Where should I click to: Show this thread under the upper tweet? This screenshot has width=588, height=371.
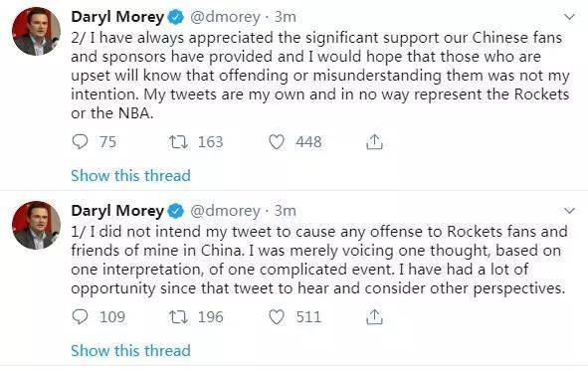[131, 175]
